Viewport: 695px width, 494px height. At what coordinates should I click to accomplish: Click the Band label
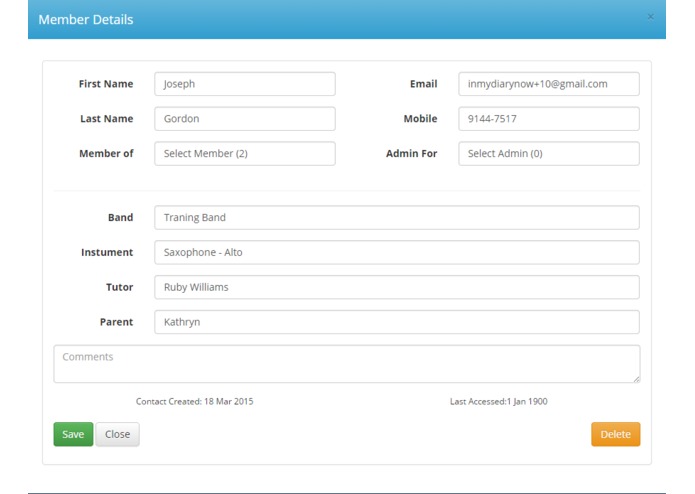click(x=121, y=218)
